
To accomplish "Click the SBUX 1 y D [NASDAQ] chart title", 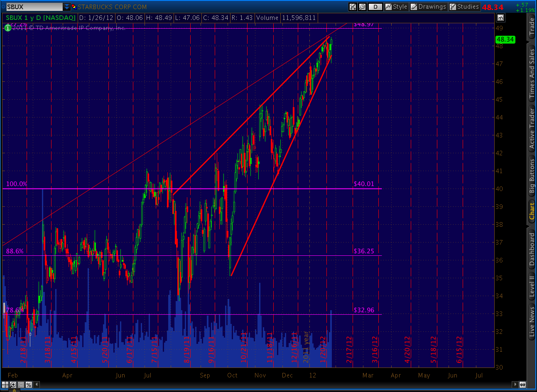I will coord(41,17).
